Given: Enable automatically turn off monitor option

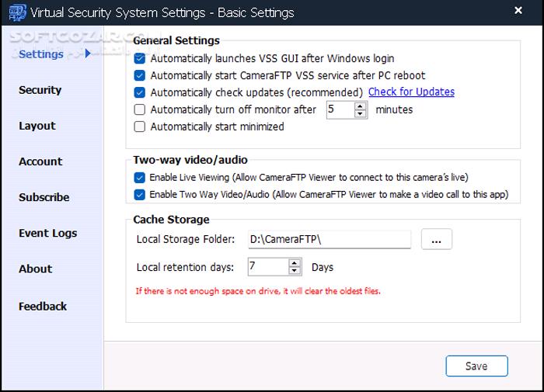Looking at the screenshot, I should [140, 109].
